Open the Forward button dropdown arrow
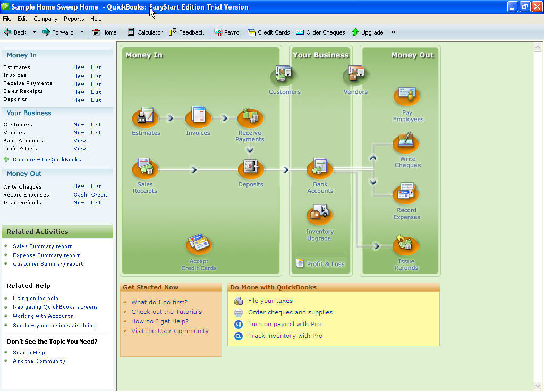Screen dimensions: 544x392 pos(82,32)
